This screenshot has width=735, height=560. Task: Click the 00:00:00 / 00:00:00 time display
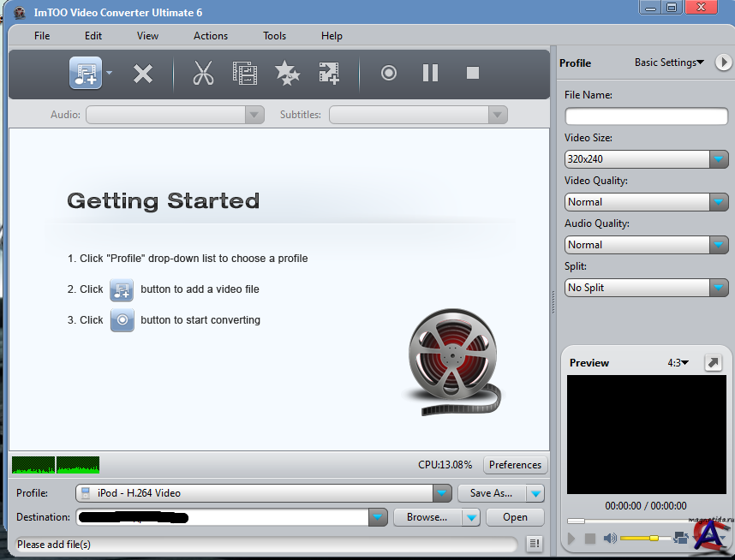coord(646,506)
